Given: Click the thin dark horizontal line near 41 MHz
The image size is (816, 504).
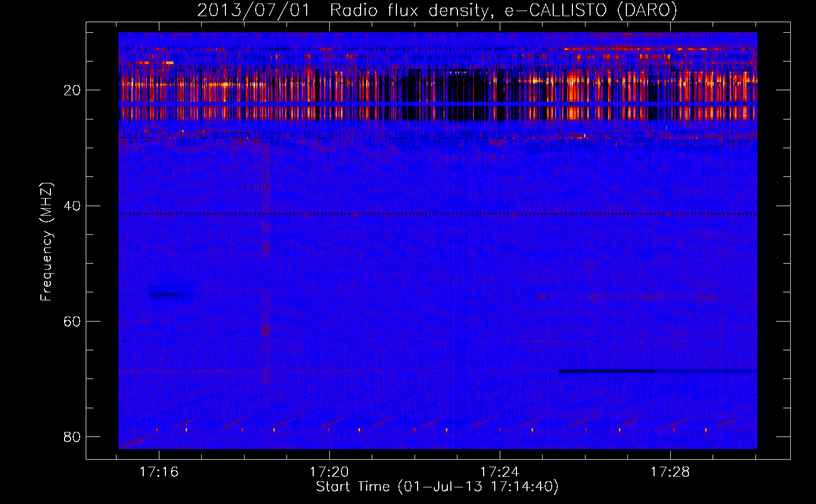Looking at the screenshot, I should 438,214.
